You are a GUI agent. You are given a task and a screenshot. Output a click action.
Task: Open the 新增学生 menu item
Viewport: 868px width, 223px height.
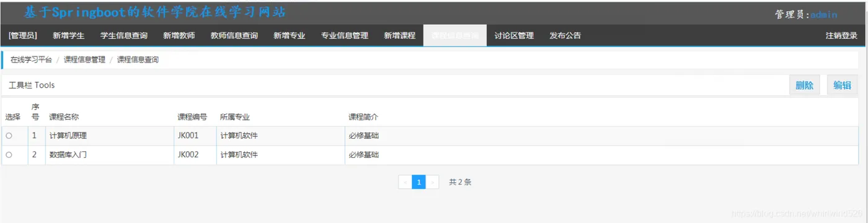point(69,35)
